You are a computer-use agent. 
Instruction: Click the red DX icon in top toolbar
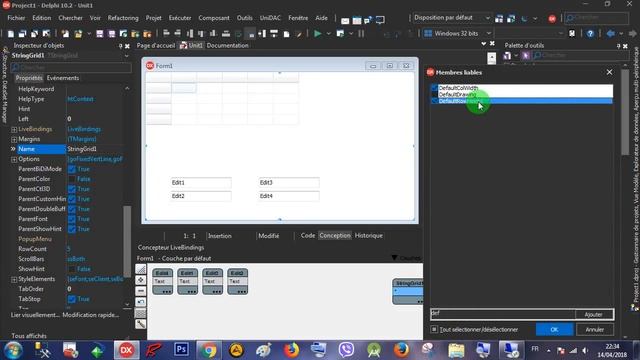click(552, 19)
